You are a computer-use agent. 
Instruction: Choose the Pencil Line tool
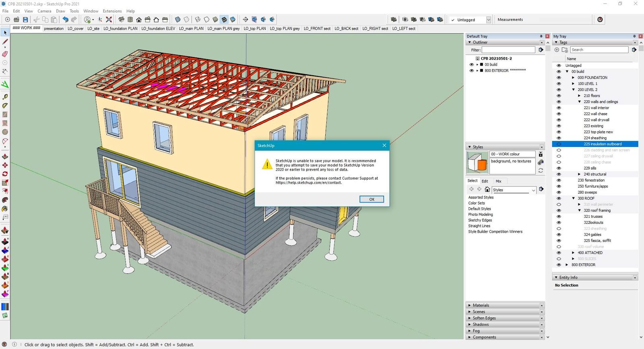(5, 42)
